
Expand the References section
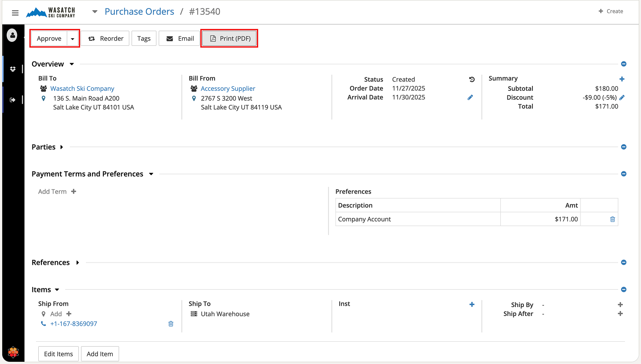(77, 263)
